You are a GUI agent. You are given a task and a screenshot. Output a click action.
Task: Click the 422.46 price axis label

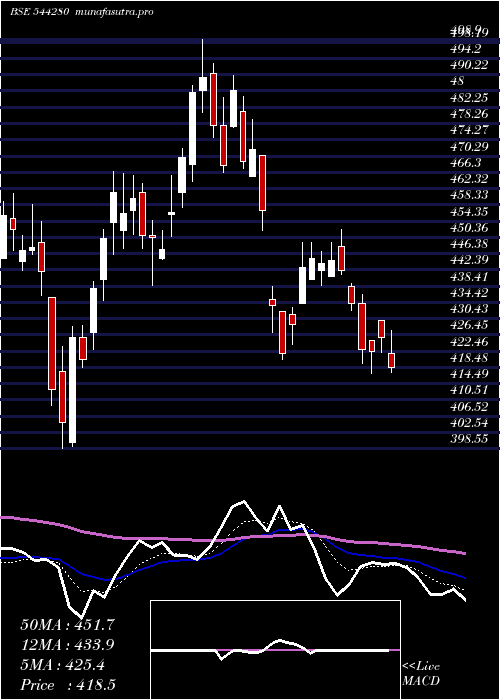coord(469,342)
